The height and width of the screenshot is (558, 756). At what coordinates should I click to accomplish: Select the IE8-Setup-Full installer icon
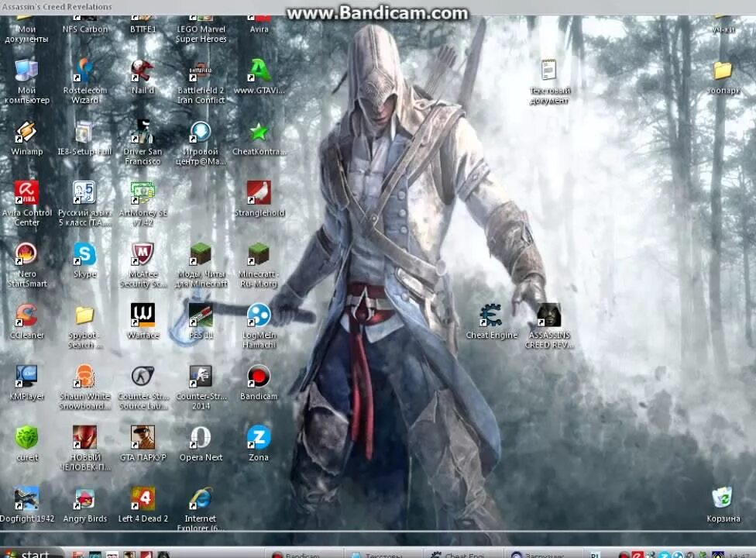[85, 133]
